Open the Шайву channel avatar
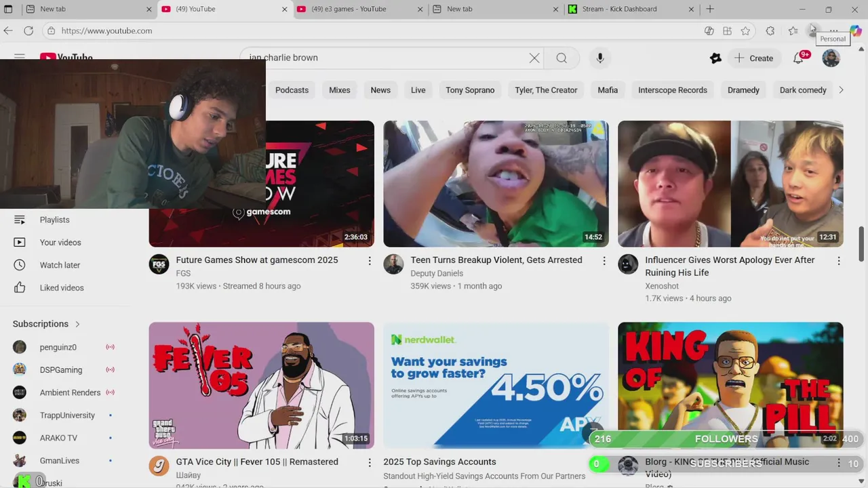Image resolution: width=868 pixels, height=488 pixels. click(159, 466)
